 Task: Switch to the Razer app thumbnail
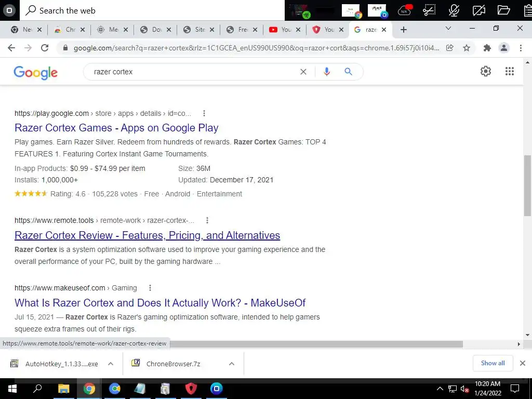click(x=299, y=10)
